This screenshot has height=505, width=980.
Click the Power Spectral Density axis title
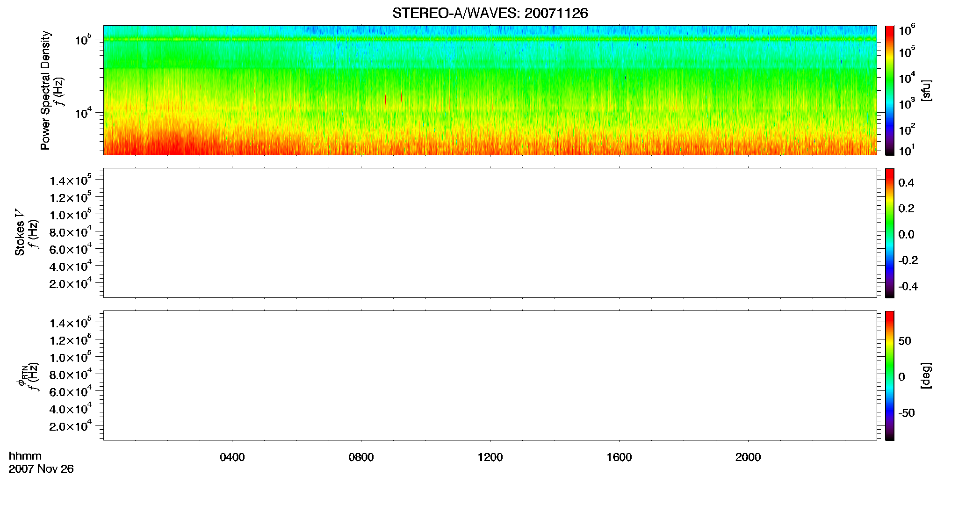45,90
